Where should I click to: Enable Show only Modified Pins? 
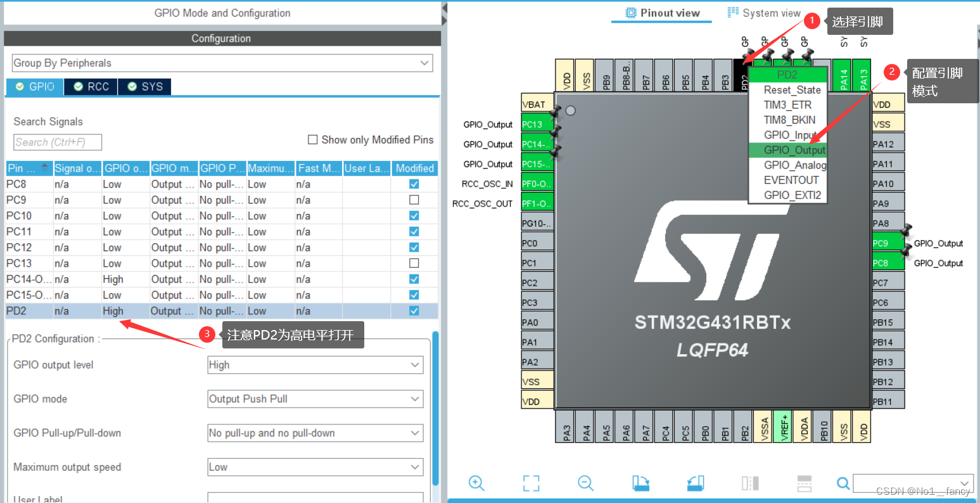click(312, 140)
